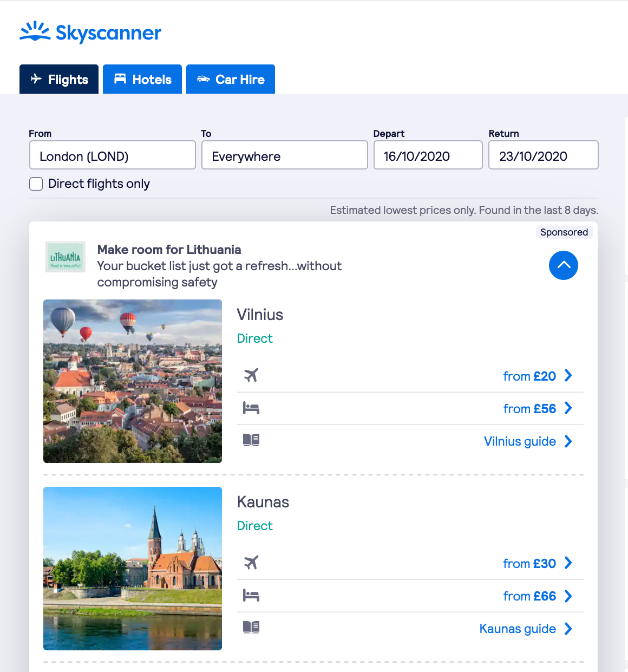Select the plane icon on Vilnius flight row
628x672 pixels.
pyautogui.click(x=251, y=375)
